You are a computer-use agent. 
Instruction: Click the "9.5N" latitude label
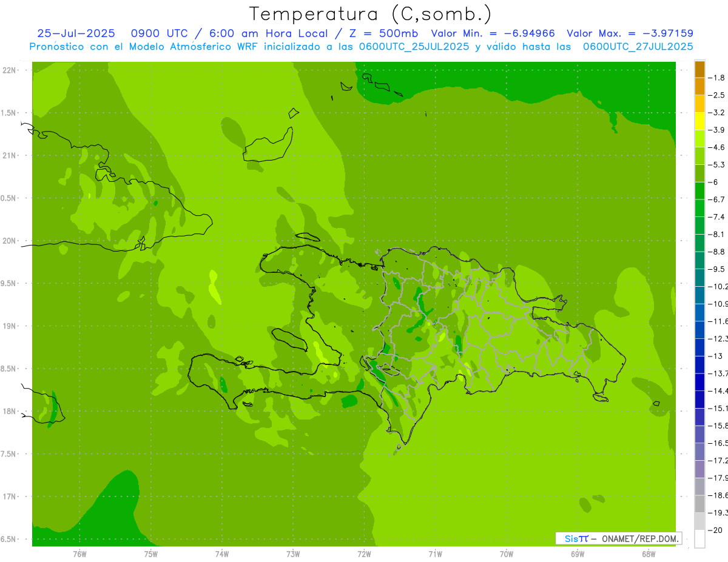click(8, 283)
